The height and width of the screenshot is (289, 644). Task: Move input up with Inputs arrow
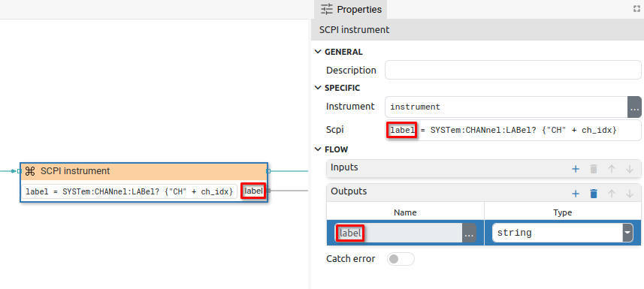point(612,169)
